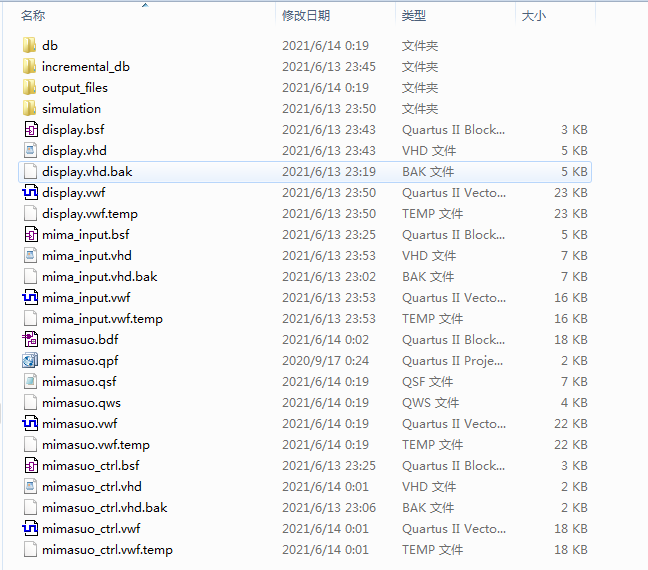This screenshot has height=570, width=648.
Task: Select the mimasuo.vwf file name
Action: tap(80, 424)
